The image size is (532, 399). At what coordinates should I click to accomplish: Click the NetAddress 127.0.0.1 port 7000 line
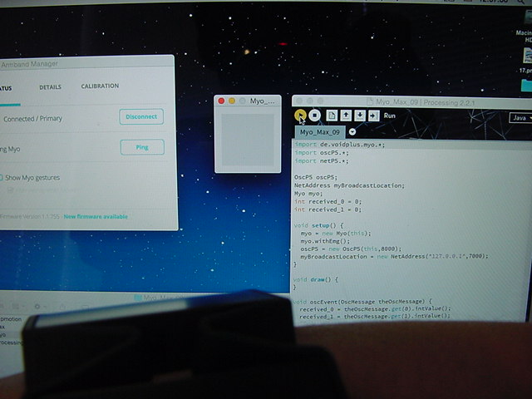[x=394, y=257]
